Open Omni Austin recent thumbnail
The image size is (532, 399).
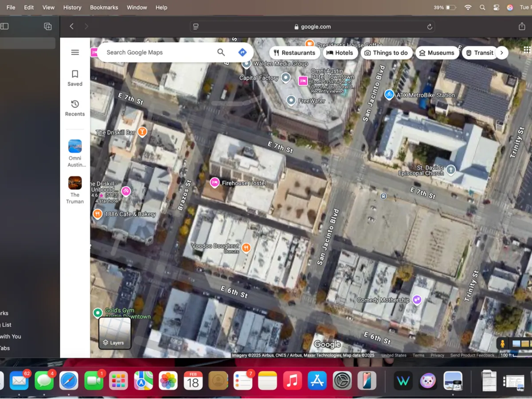[x=75, y=146]
